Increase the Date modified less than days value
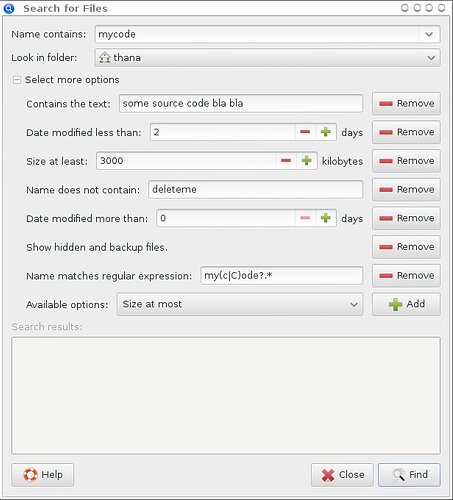The width and height of the screenshot is (453, 500). [x=326, y=132]
